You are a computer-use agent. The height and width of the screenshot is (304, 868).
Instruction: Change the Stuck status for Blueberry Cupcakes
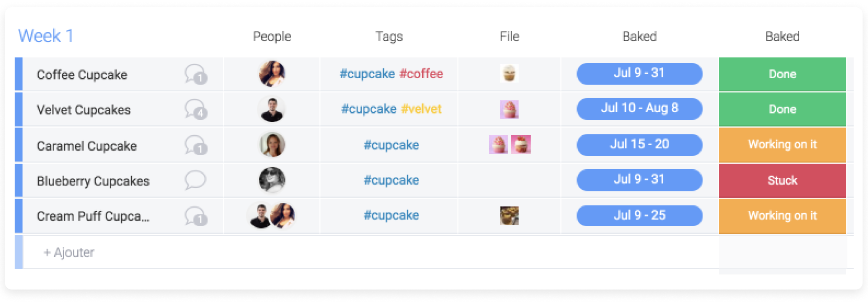pyautogui.click(x=782, y=180)
